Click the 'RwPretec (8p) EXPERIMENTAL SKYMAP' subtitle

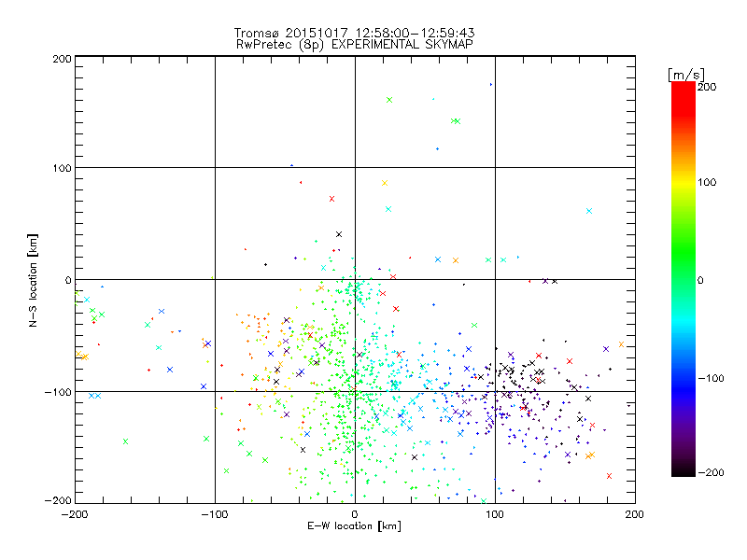(355, 44)
